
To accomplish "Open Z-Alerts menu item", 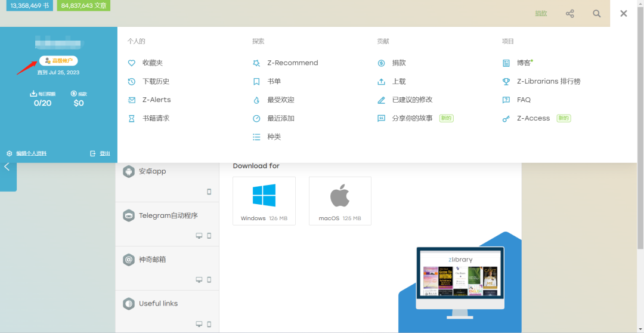I will 156,100.
